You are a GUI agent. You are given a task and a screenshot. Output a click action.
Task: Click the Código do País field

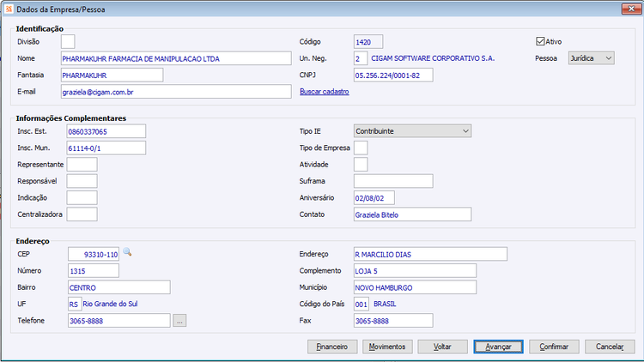(361, 305)
